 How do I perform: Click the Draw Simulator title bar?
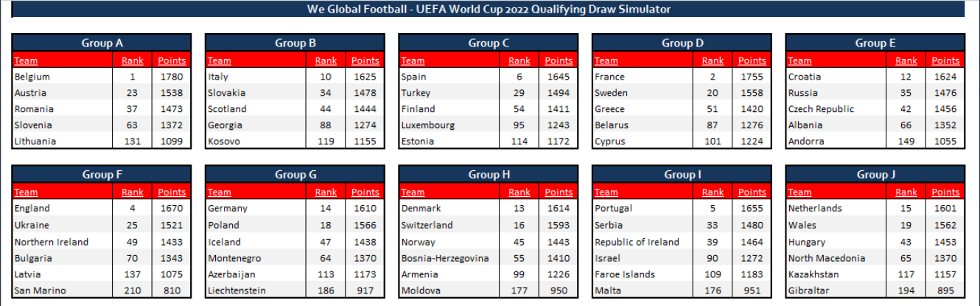(489, 10)
